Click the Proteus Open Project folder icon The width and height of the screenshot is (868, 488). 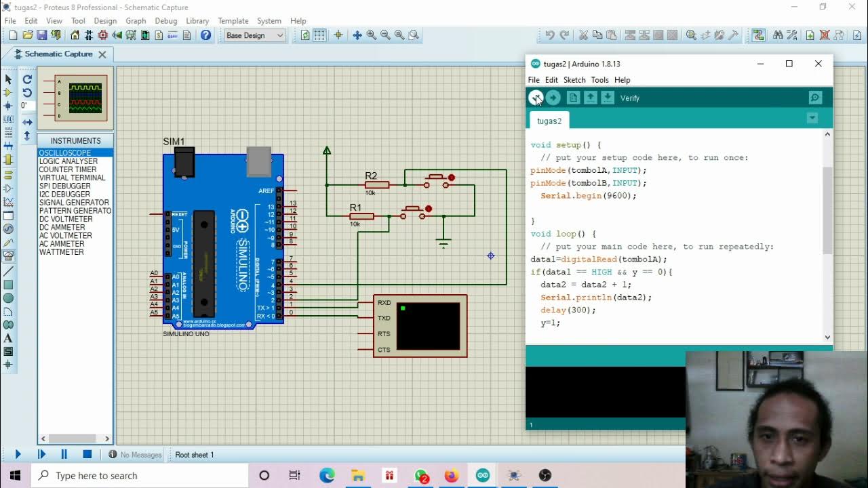click(28, 35)
